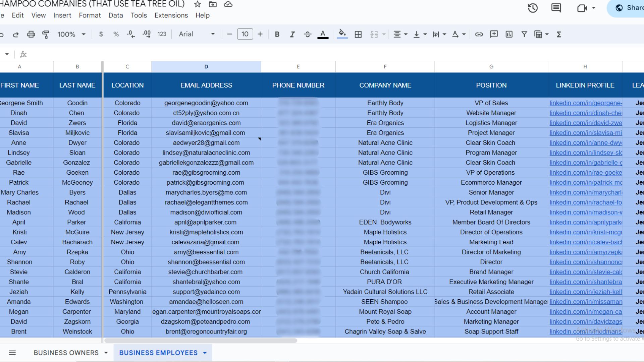644x362 pixels.
Task: Click the font size input box
Action: pyautogui.click(x=245, y=34)
